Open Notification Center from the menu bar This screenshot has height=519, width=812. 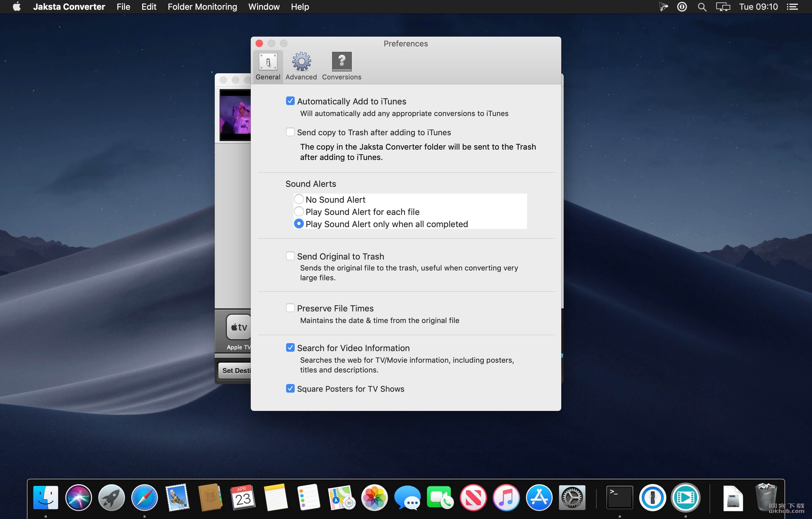pos(792,7)
